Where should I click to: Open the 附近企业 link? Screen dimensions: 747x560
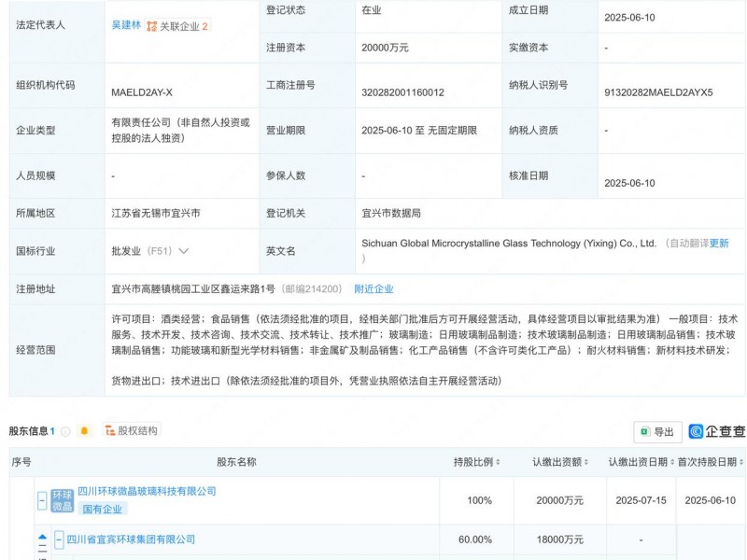[x=373, y=288]
